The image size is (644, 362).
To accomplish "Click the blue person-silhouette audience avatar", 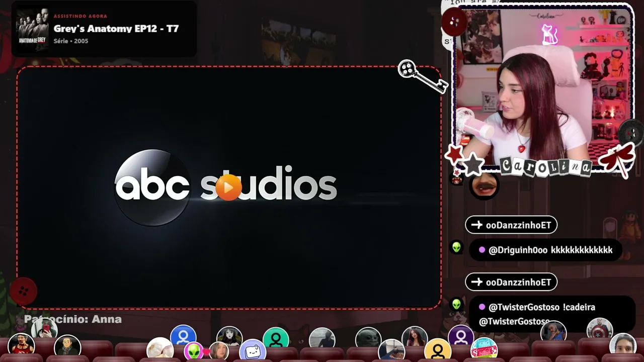I will point(183,336).
